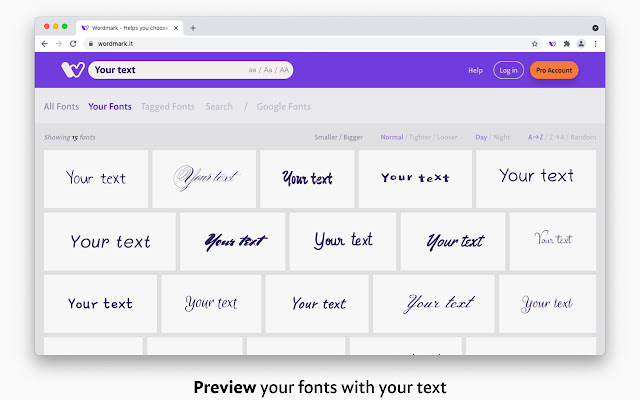Select the first font preview card in the first row

96,179
